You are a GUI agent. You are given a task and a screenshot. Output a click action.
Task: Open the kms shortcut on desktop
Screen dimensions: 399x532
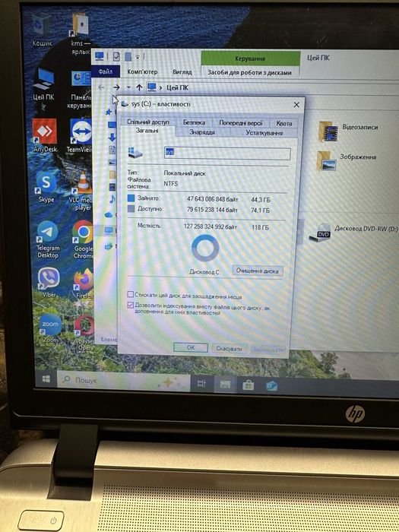click(x=81, y=33)
